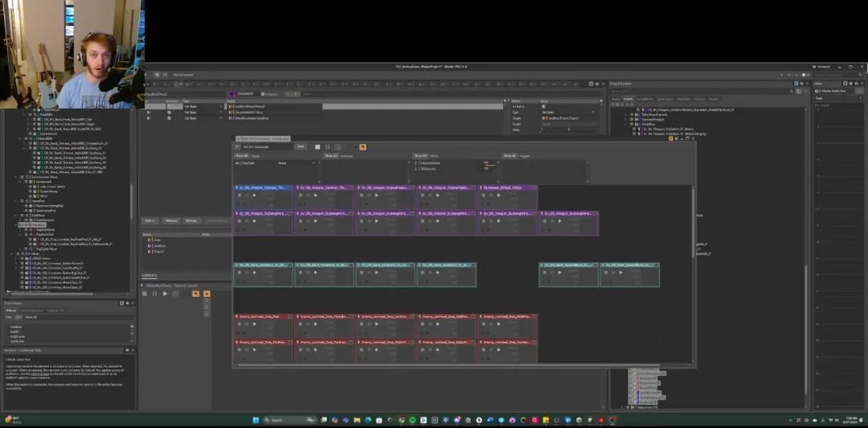Toggle inclusion for second Set State action row

[x=170, y=112]
